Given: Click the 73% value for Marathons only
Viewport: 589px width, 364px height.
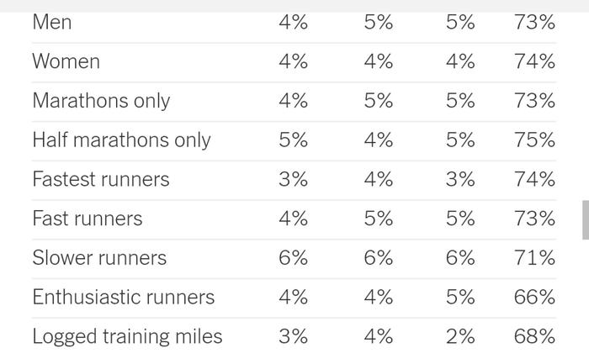Looking at the screenshot, I should pyautogui.click(x=534, y=101).
